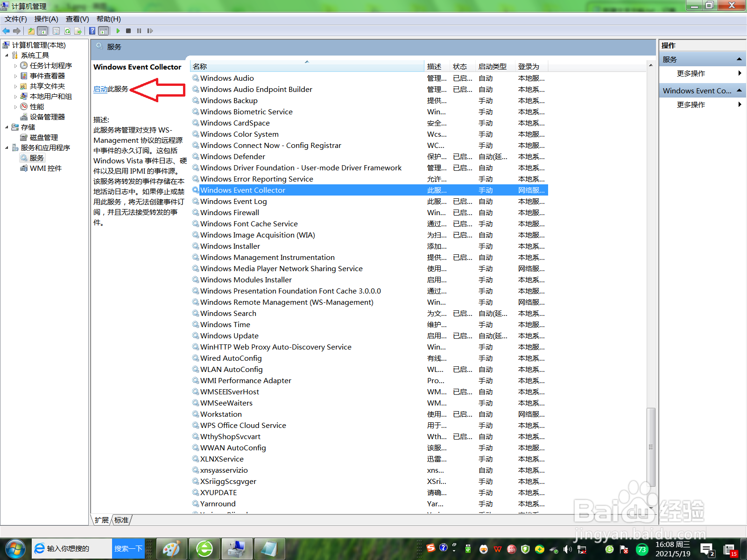This screenshot has height=560, width=747.
Task: Select 磁盘管理 in the tree
Action: point(44,138)
